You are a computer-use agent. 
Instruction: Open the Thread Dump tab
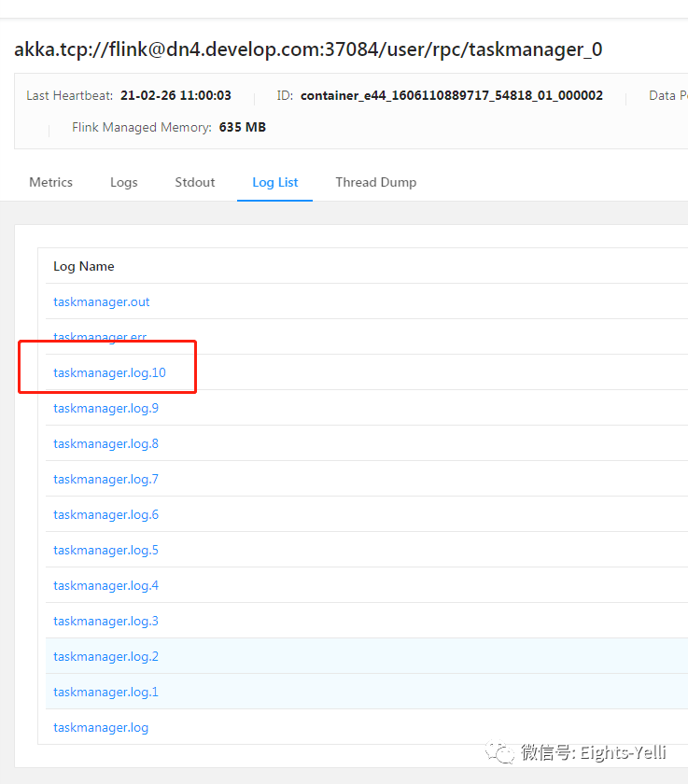376,183
